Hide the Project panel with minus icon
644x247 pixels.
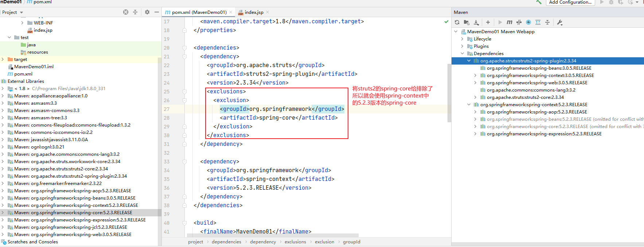[x=157, y=12]
